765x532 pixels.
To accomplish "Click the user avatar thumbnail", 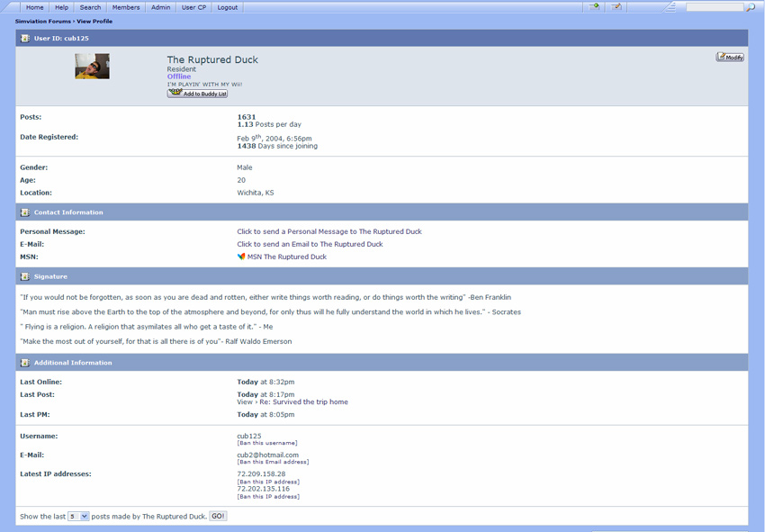I will coord(92,67).
